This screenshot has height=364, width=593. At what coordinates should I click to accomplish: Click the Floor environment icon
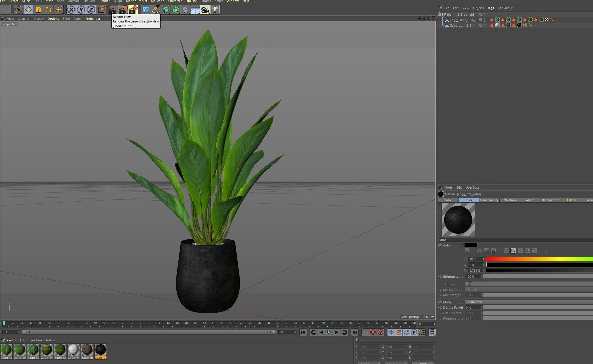pyautogui.click(x=195, y=10)
